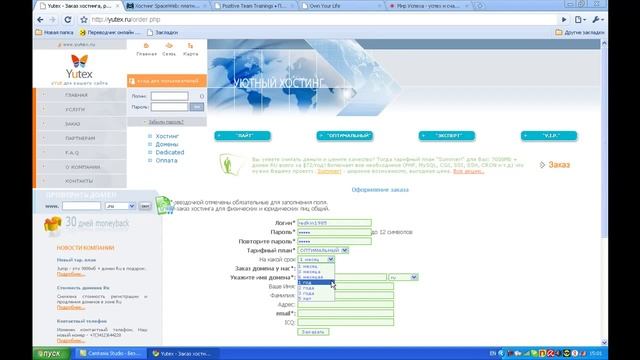Choose the 5 лет option
This screenshot has height=360, width=640.
(316, 298)
